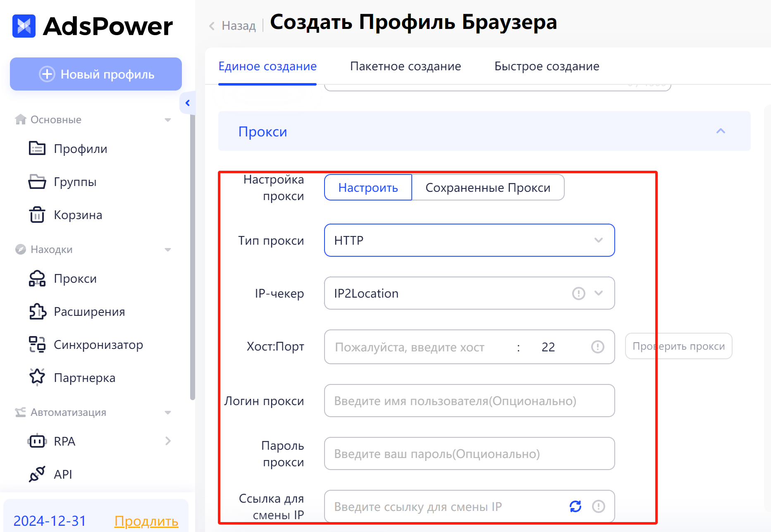Switch to Быстрое создание tab
Screen dimensions: 771x532
[547, 66]
